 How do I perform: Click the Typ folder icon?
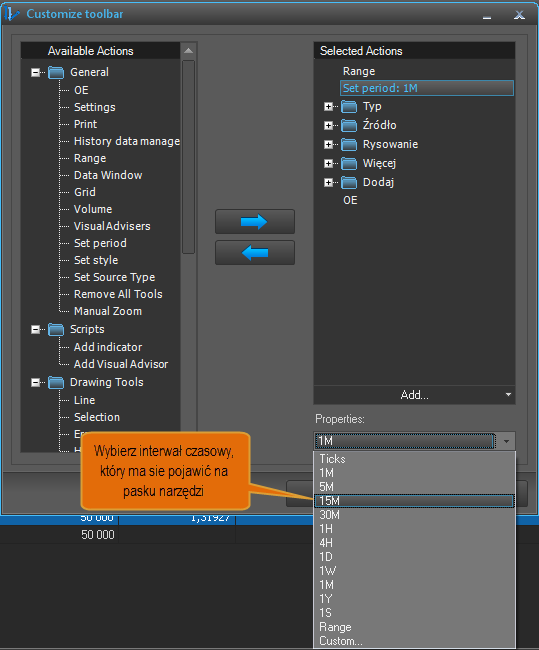coord(349,107)
